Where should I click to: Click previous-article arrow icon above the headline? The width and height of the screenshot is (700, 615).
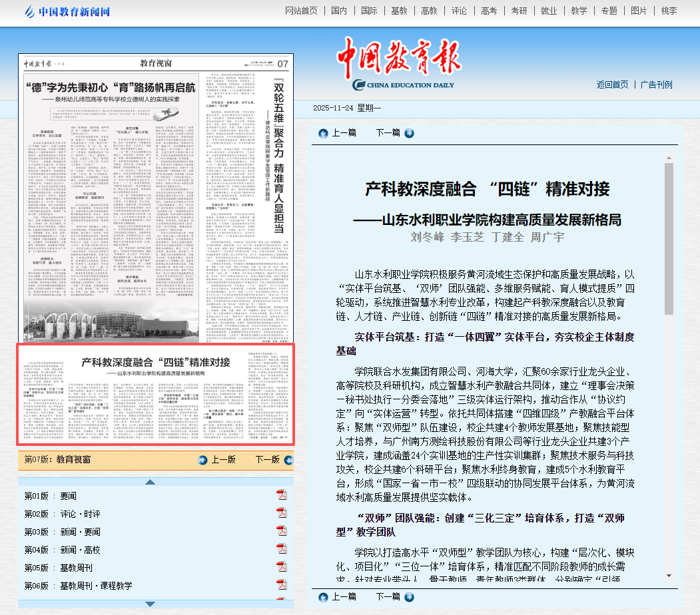(x=324, y=133)
